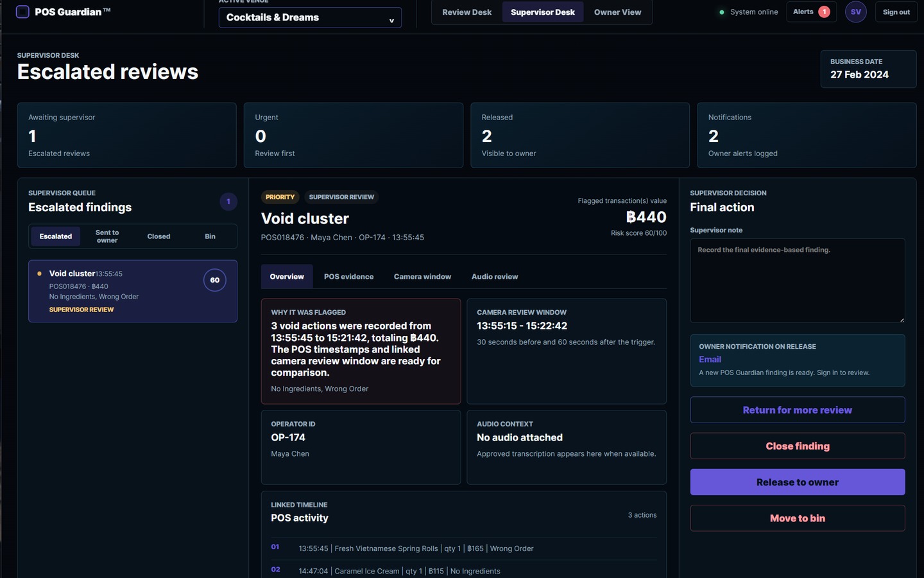The width and height of the screenshot is (924, 578).
Task: Open the Camera window tab
Action: [x=422, y=276]
